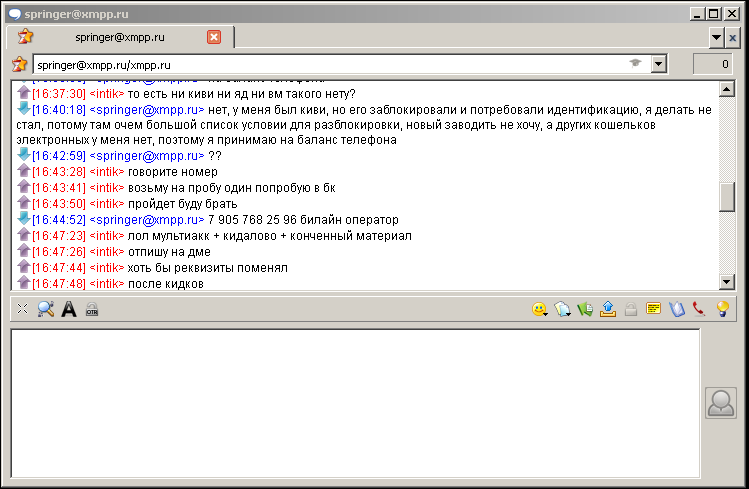
Task: Click the message 'после кидков'
Action: (x=166, y=284)
